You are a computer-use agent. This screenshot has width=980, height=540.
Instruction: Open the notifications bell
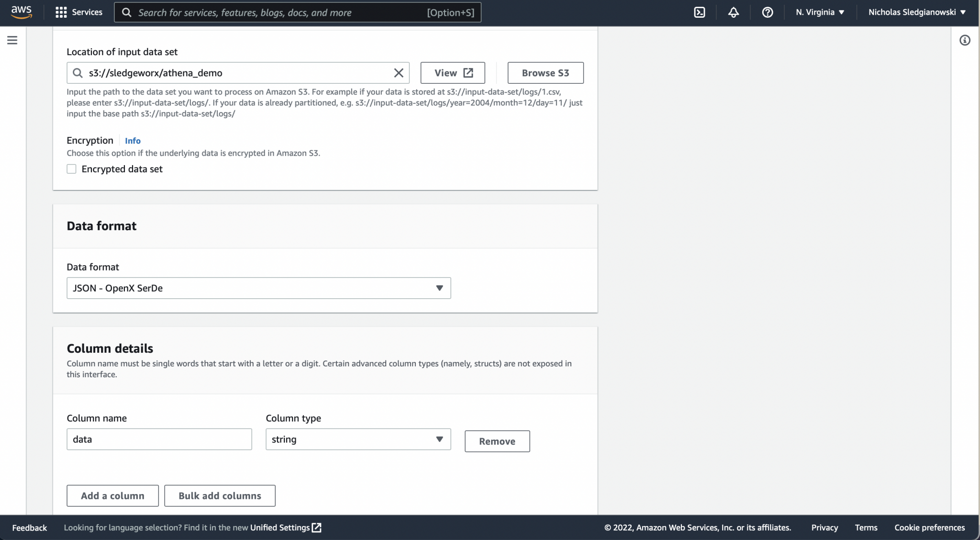click(x=734, y=12)
